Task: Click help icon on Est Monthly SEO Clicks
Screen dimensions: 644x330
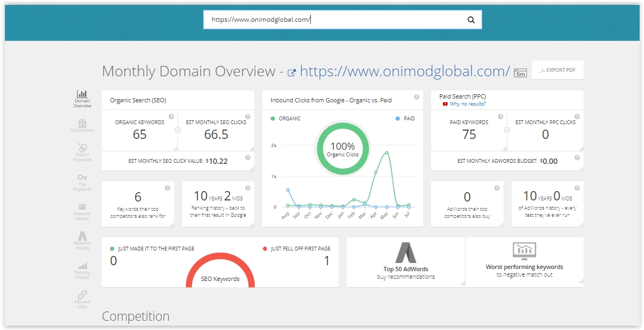Action: (248, 117)
